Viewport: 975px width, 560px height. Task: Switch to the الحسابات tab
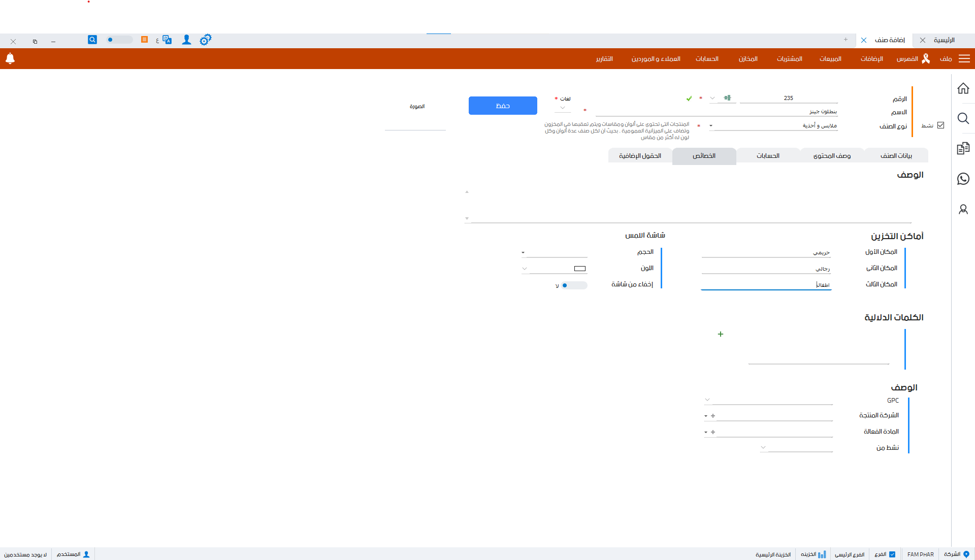pyautogui.click(x=768, y=156)
